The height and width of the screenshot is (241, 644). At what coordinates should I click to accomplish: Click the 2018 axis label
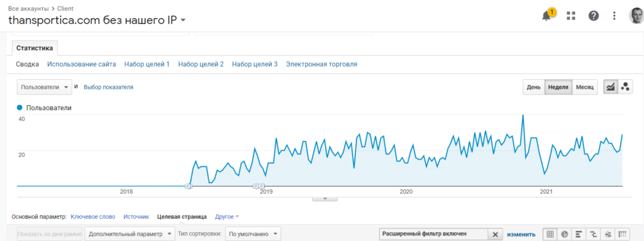pyautogui.click(x=126, y=192)
